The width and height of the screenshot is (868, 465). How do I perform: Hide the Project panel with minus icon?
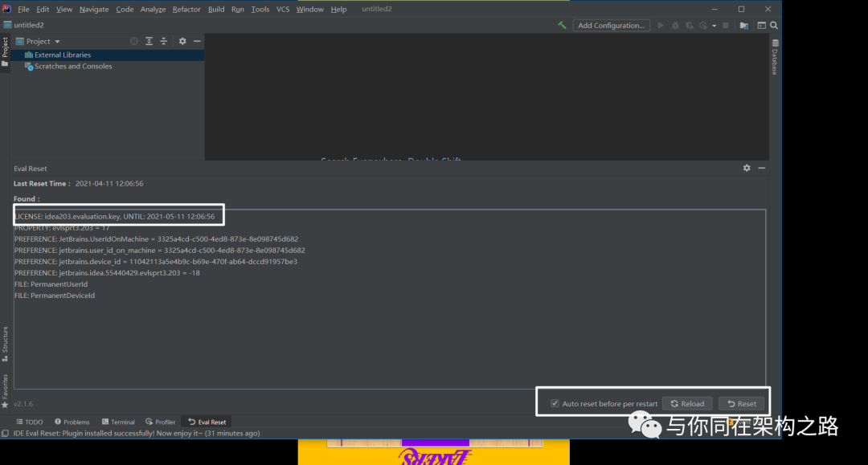click(x=197, y=42)
